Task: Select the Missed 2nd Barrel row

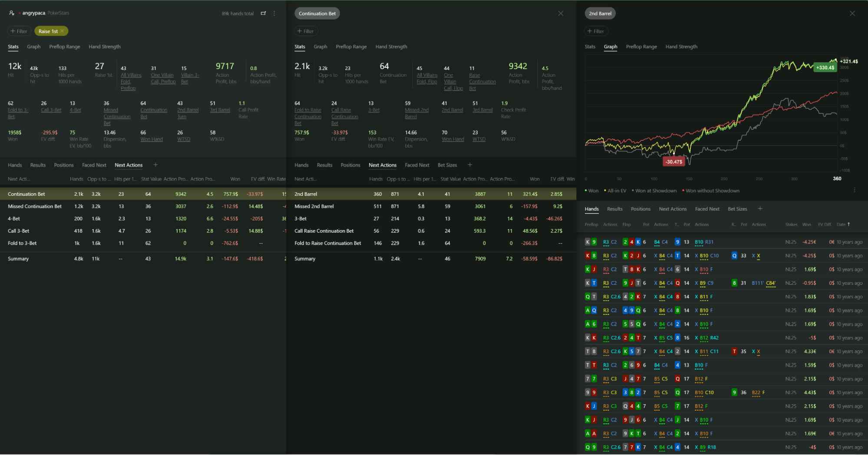Action: pyautogui.click(x=314, y=206)
